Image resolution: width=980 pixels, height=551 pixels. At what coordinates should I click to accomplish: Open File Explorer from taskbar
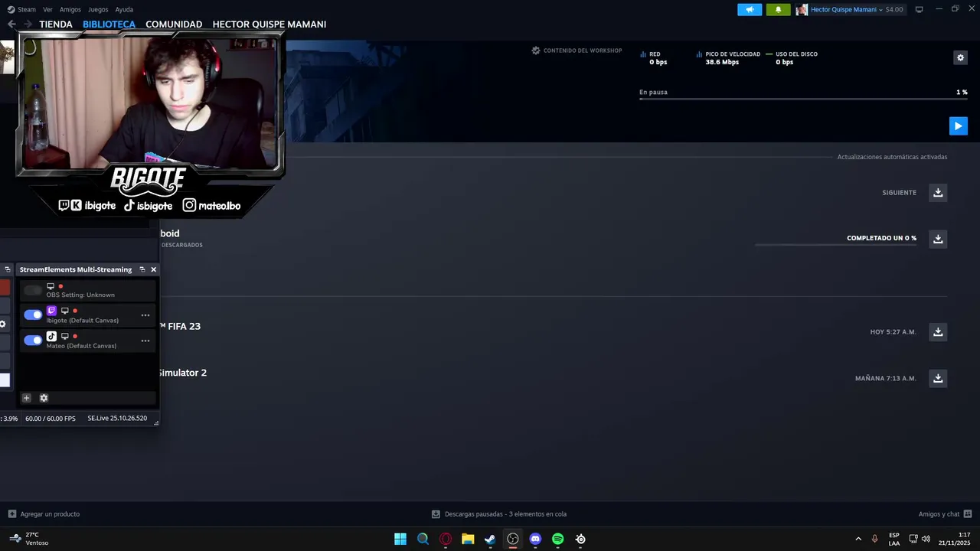point(468,539)
